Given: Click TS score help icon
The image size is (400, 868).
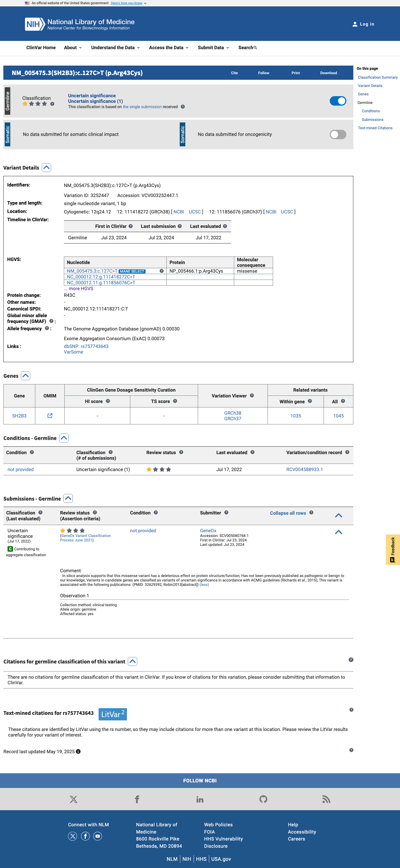Looking at the screenshot, I should point(175,401).
